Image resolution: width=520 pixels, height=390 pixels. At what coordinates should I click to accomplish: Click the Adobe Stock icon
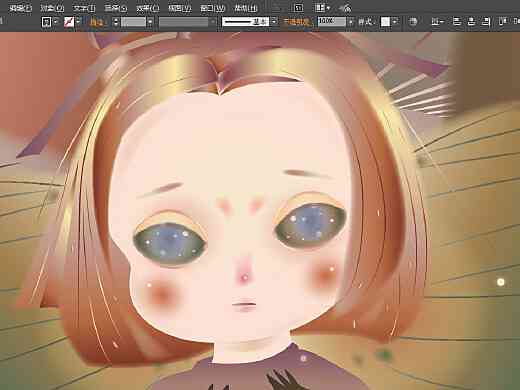tap(299, 8)
